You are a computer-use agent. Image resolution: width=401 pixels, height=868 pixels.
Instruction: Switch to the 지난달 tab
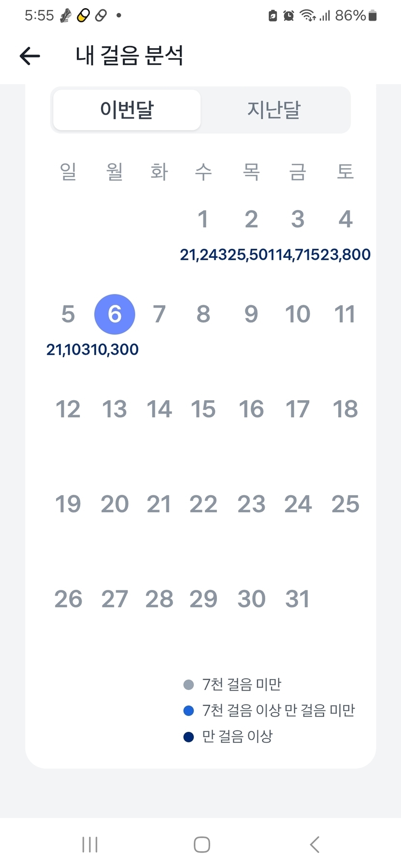click(x=274, y=110)
